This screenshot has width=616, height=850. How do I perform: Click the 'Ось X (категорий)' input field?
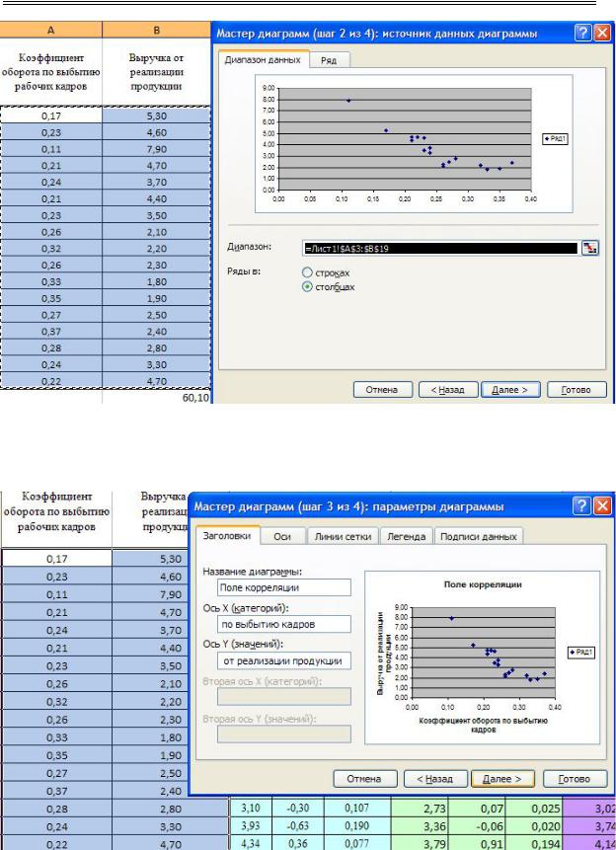click(284, 624)
